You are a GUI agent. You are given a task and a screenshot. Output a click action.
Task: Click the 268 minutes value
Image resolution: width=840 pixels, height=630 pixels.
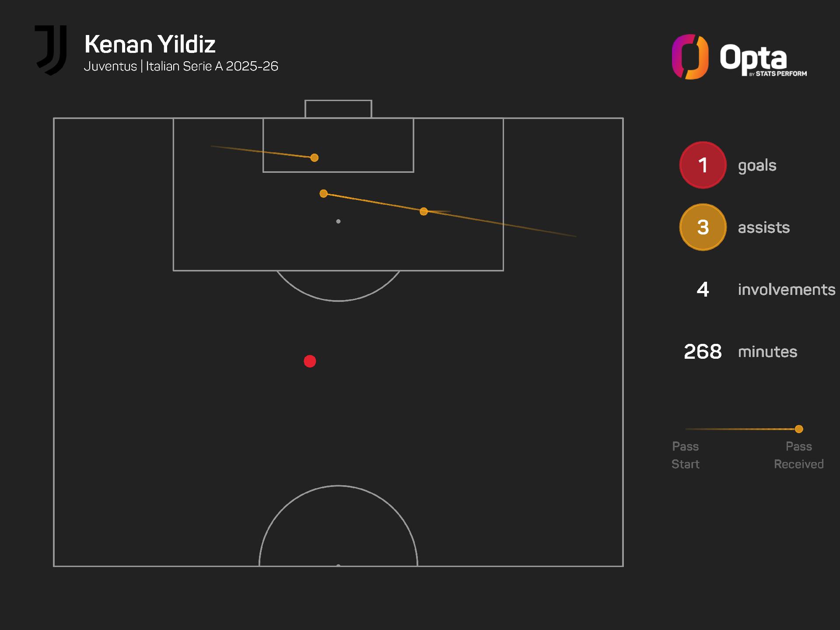coord(703,352)
